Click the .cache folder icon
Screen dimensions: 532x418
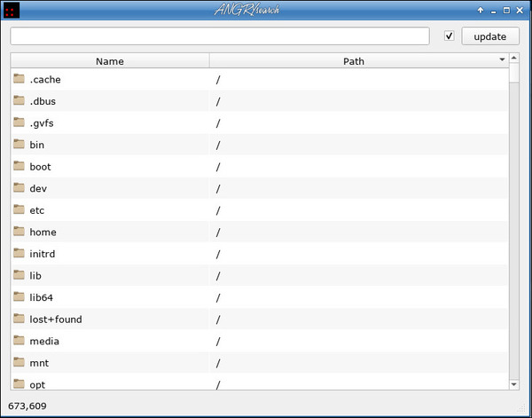(x=19, y=79)
